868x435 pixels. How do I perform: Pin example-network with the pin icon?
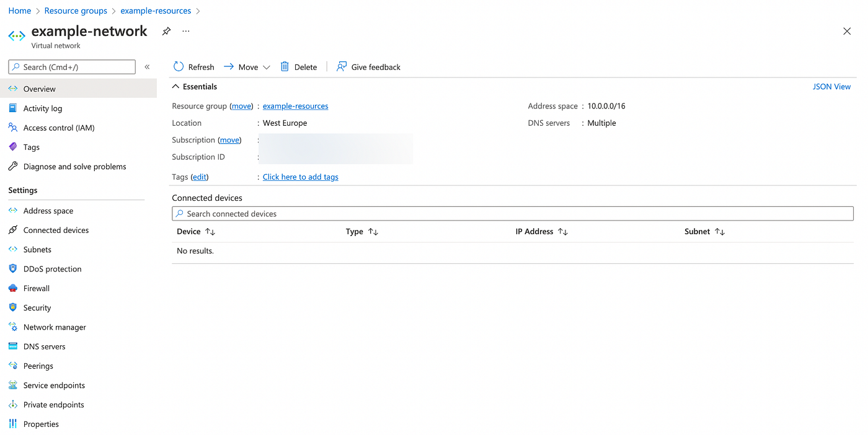166,31
